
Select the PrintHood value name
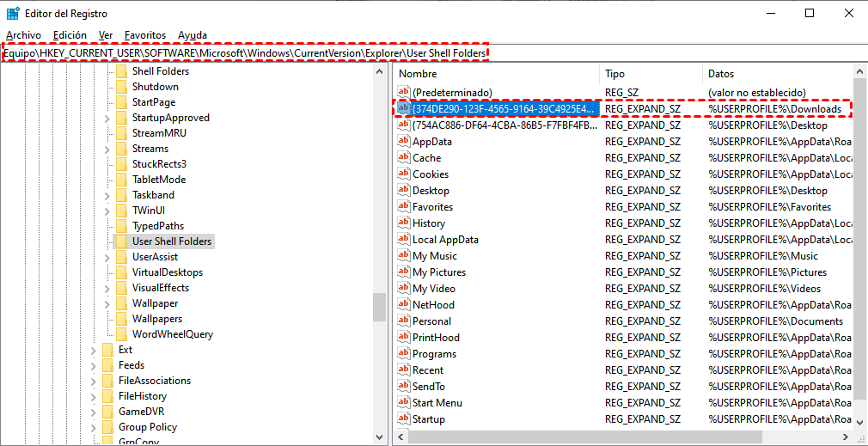click(x=437, y=338)
